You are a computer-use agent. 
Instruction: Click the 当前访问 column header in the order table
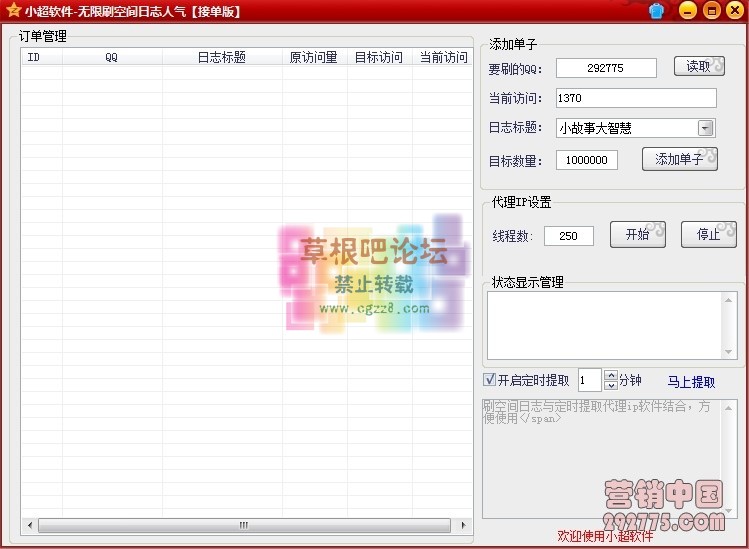pos(443,57)
